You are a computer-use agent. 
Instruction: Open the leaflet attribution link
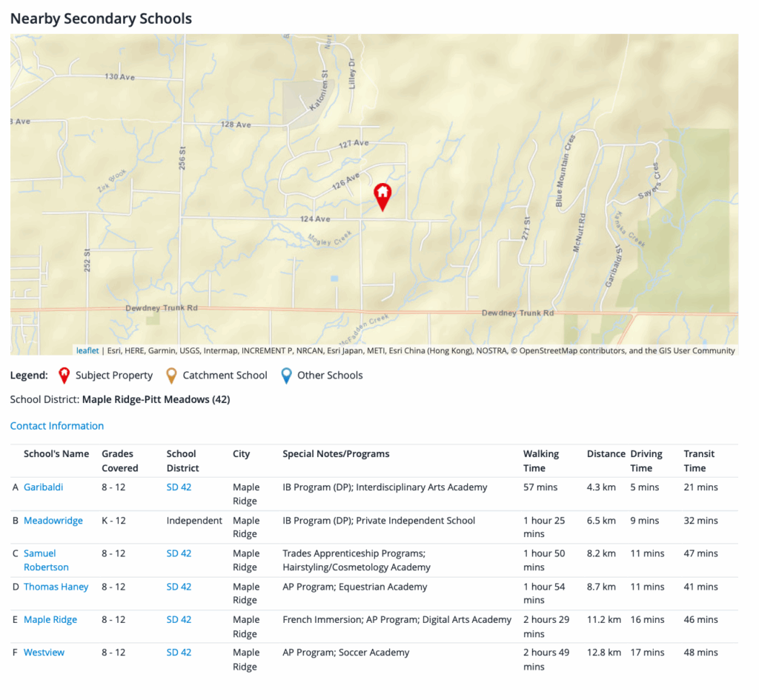click(87, 350)
